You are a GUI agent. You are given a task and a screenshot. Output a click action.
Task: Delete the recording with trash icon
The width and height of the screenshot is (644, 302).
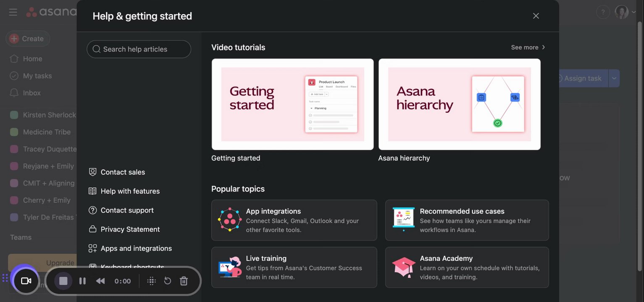tap(184, 281)
